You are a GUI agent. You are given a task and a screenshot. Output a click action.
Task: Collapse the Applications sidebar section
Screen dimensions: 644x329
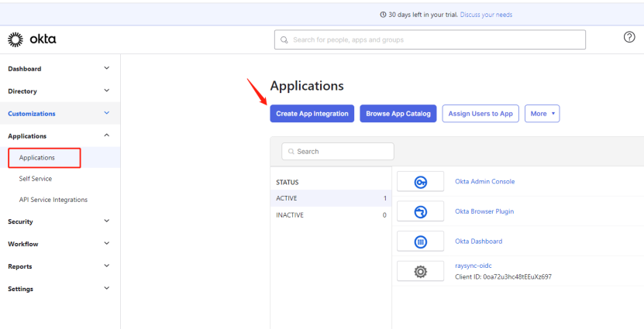point(106,136)
